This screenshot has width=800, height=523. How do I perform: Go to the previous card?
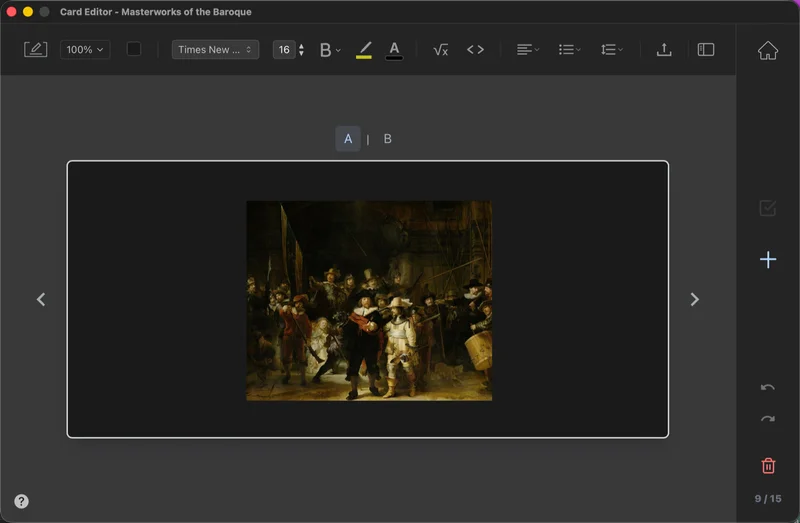41,300
